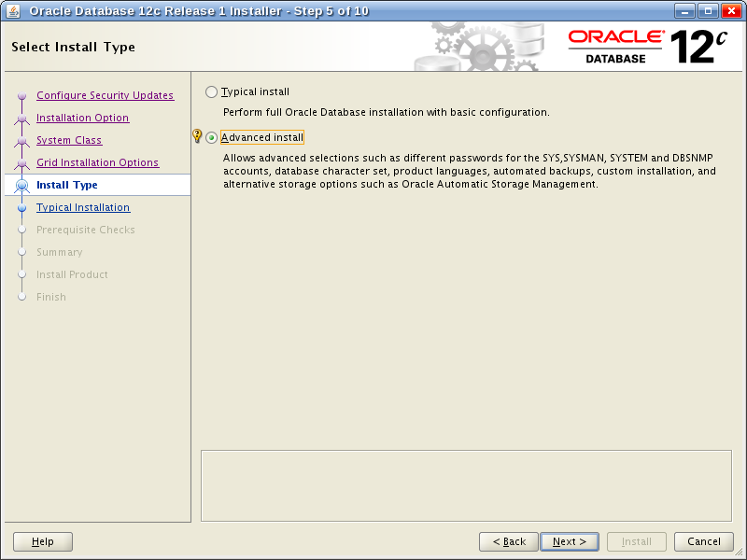Click the hint lightbulb icon beside Advanced install
This screenshot has height=560, width=747.
coord(197,136)
